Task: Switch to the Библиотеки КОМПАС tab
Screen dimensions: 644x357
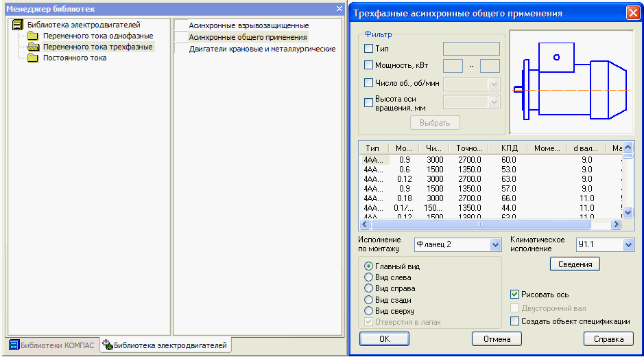Action: tap(51, 345)
